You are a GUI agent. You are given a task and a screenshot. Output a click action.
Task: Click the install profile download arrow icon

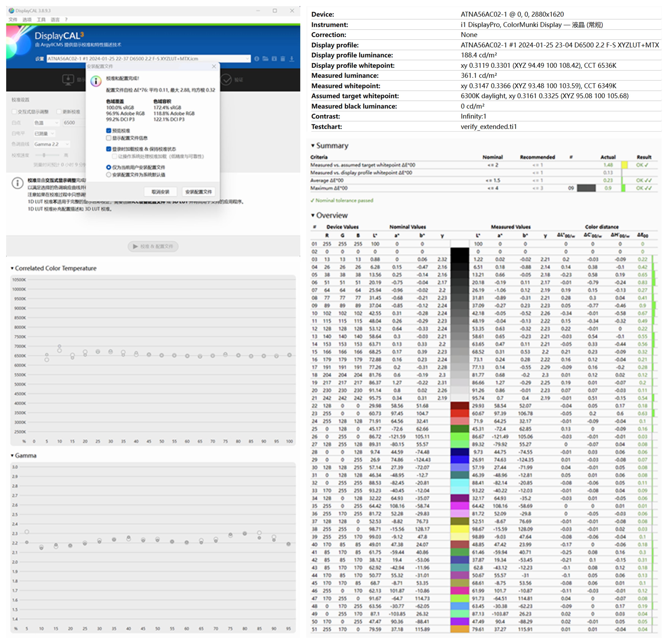pos(292,59)
